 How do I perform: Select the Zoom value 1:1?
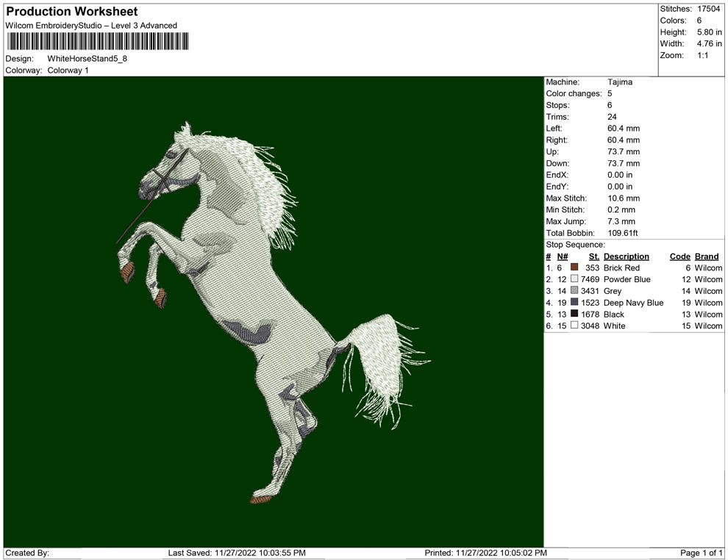coord(702,56)
